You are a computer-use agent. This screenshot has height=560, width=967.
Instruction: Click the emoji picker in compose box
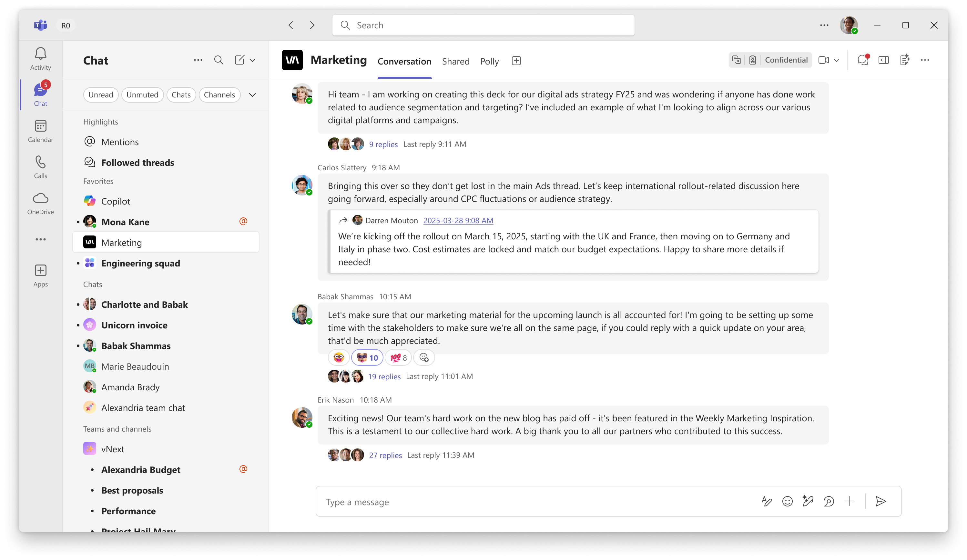click(x=787, y=501)
